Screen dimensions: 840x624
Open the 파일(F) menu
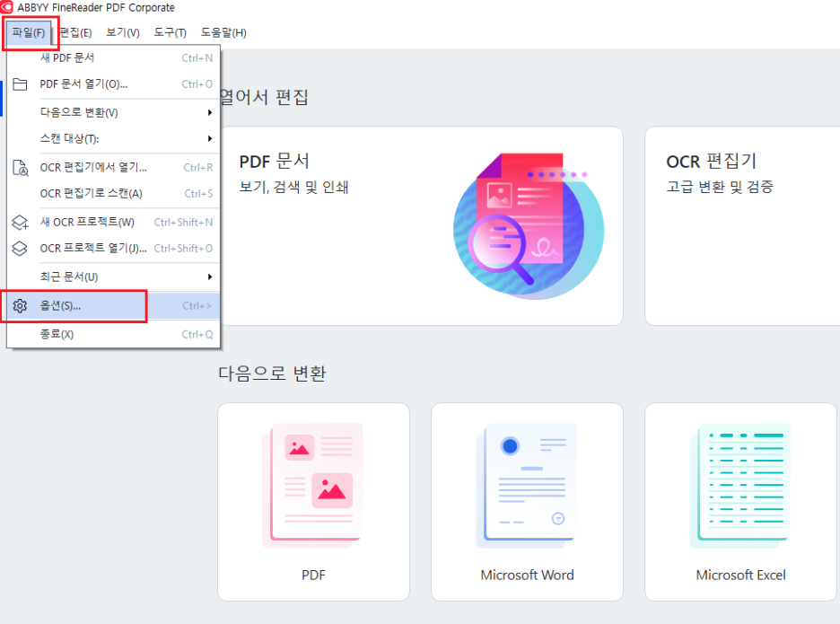[x=29, y=32]
